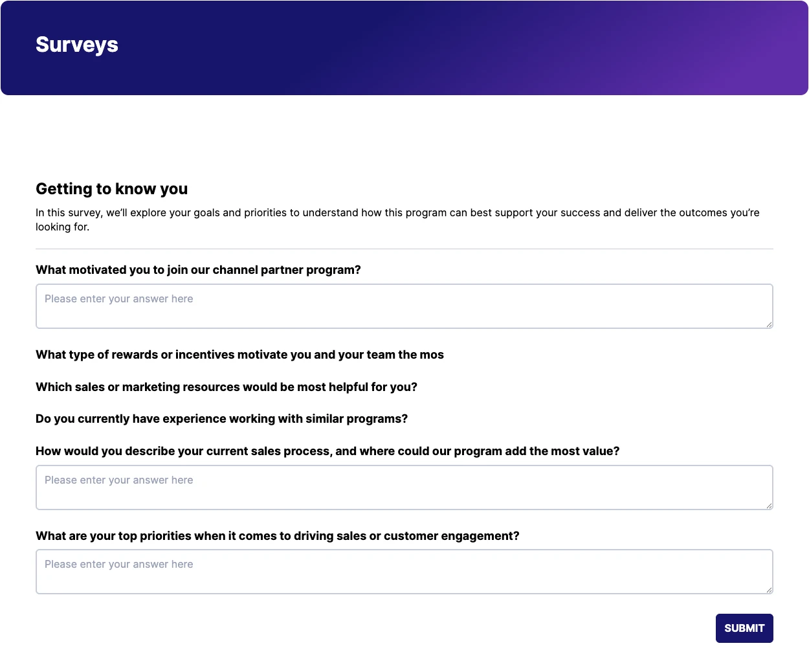Screen dimensions: 809x672
Task: Click the blank white space beneath the Surveys banner
Action: tap(404, 136)
